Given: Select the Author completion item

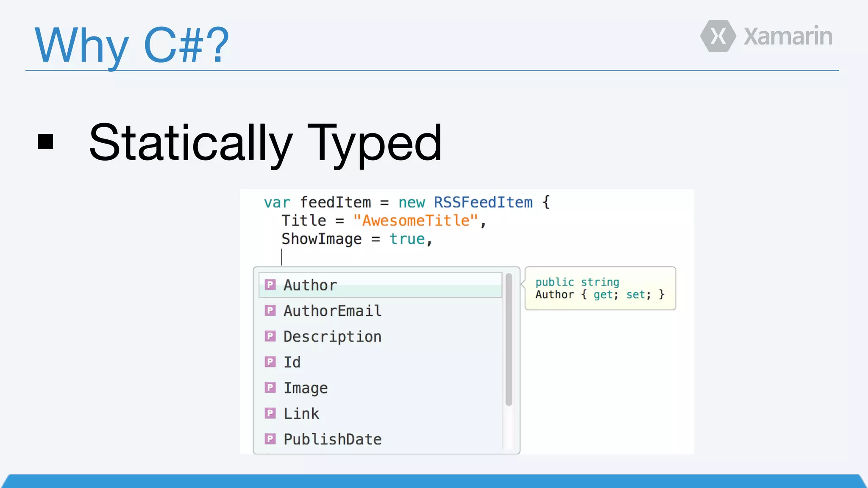Looking at the screenshot, I should coord(380,285).
